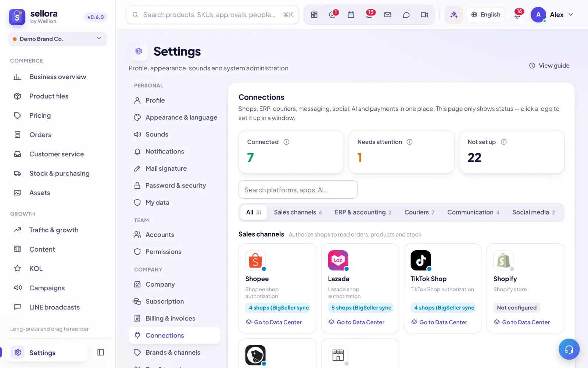Open the dashboard grid icon in top toolbar
588x368 pixels.
314,15
